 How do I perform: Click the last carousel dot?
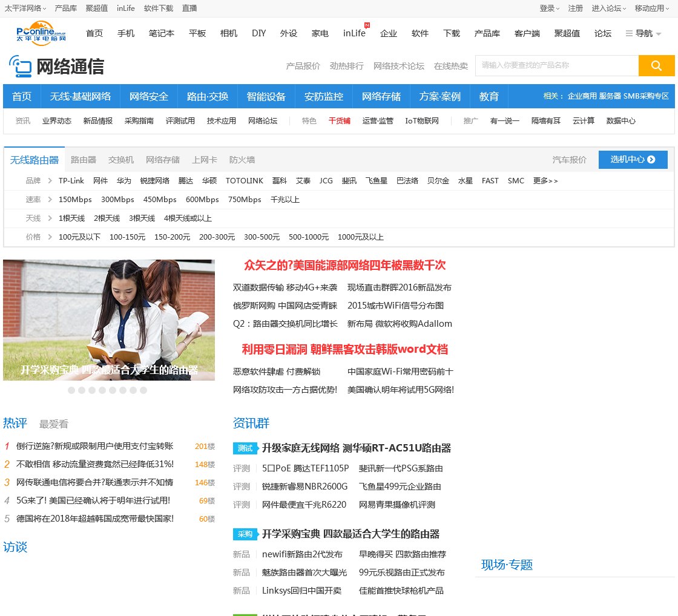point(143,390)
